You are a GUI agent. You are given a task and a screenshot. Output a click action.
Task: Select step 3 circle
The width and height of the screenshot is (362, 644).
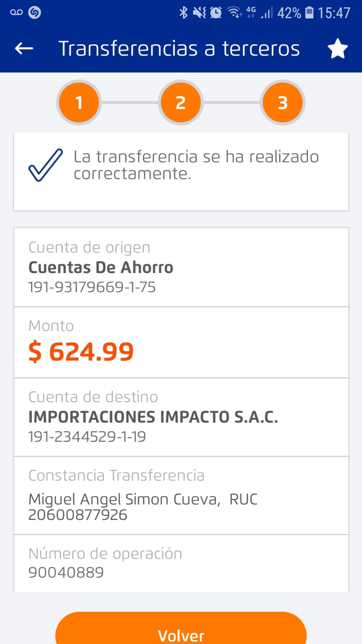[x=283, y=103]
